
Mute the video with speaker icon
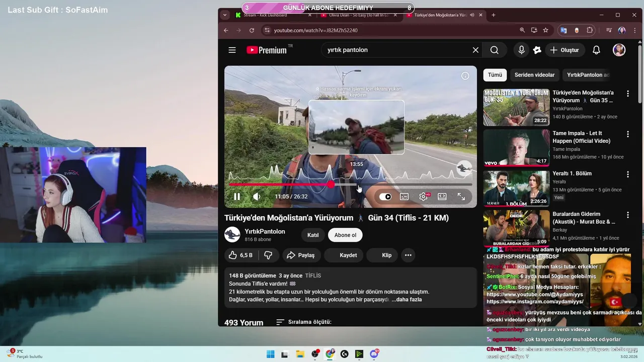pos(257,197)
